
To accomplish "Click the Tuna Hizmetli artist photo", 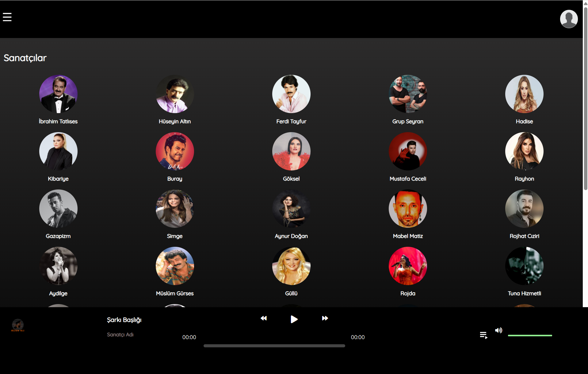I will point(524,266).
